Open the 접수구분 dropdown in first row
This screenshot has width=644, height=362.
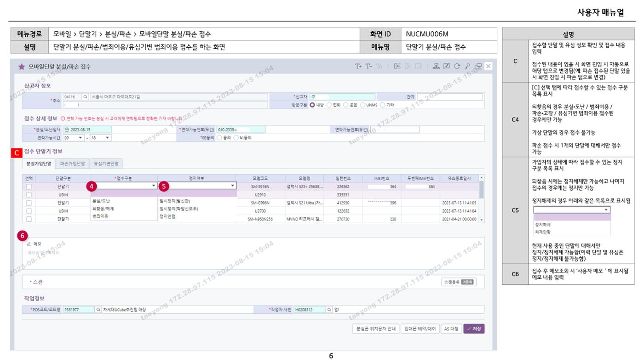click(124, 186)
